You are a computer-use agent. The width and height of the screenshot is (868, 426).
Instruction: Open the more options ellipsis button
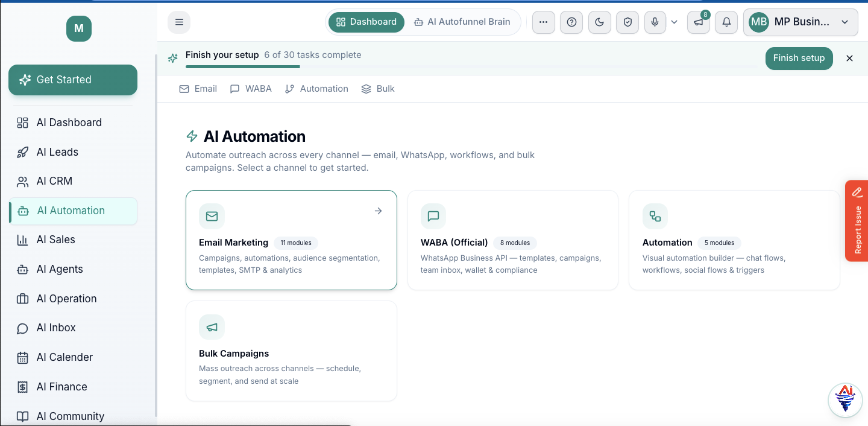(543, 22)
